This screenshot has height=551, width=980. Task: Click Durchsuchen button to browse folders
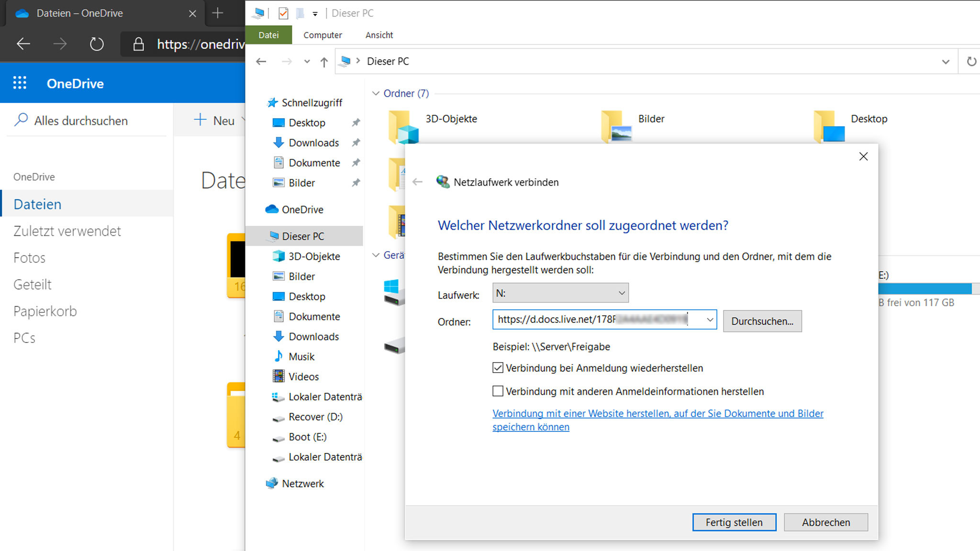762,321
